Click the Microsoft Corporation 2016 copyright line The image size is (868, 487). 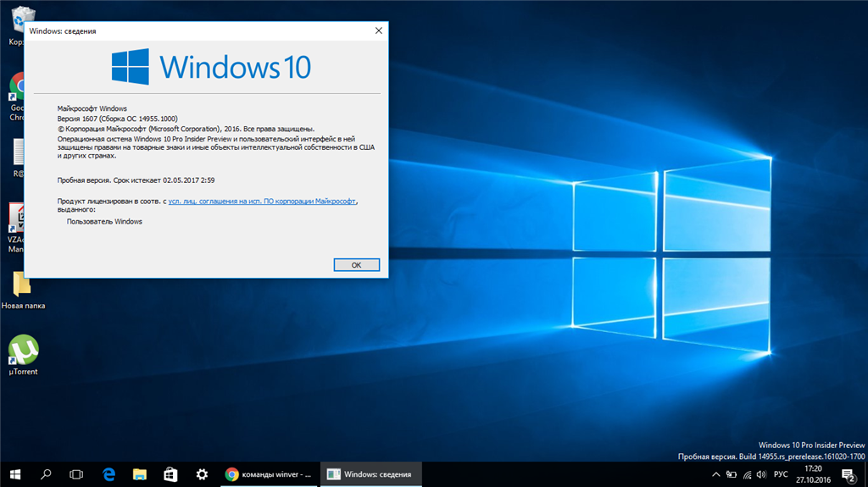[186, 129]
